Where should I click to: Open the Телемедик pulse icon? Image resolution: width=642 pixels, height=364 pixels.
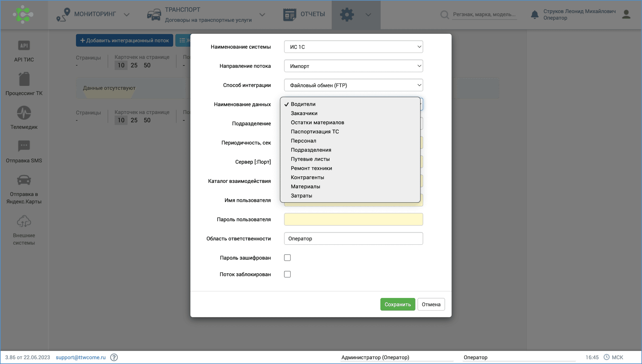(x=24, y=113)
